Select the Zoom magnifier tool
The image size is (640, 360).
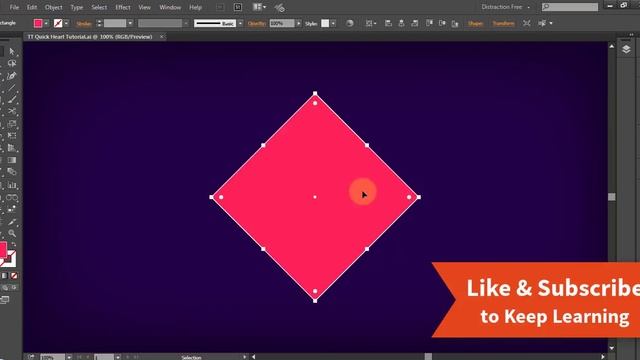pos(12,233)
